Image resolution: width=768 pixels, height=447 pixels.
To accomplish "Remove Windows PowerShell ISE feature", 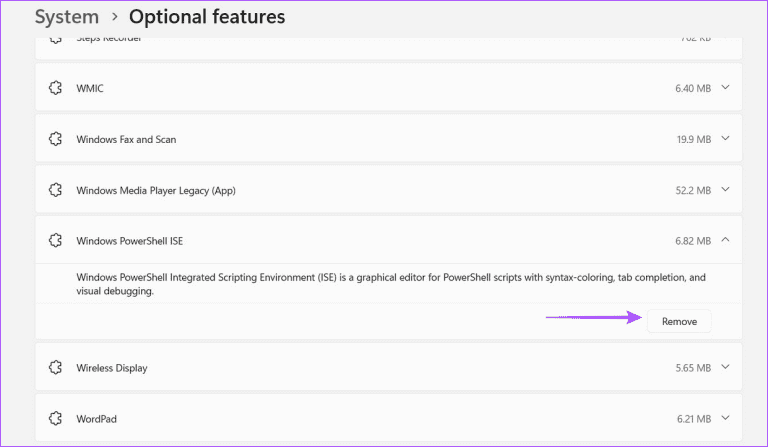I will click(x=679, y=321).
